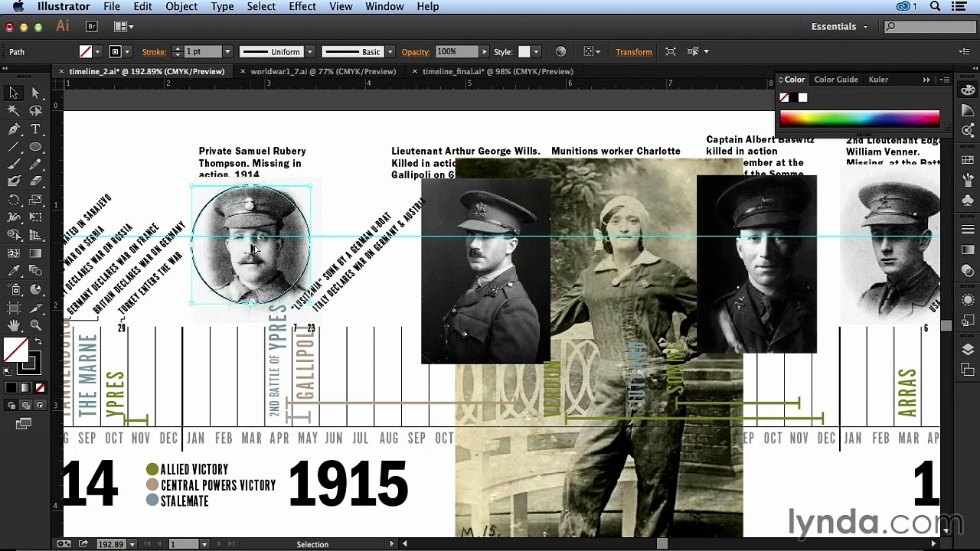Select the Line Segment tool
The image size is (980, 551).
coord(14,147)
